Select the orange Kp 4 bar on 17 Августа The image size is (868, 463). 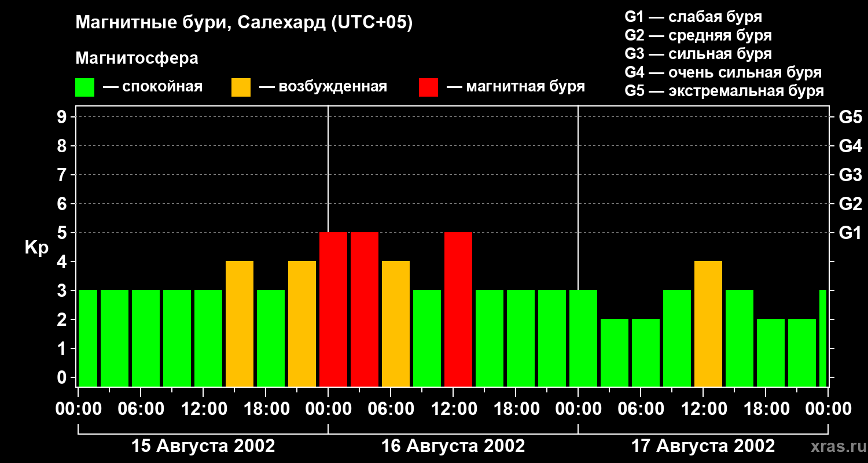[x=708, y=324]
